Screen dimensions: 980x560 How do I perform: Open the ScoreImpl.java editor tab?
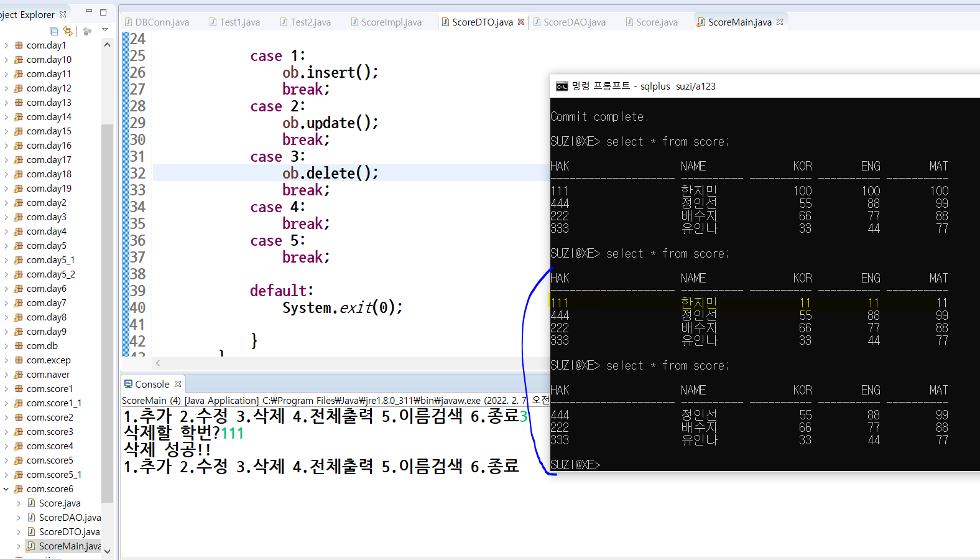coord(386,22)
